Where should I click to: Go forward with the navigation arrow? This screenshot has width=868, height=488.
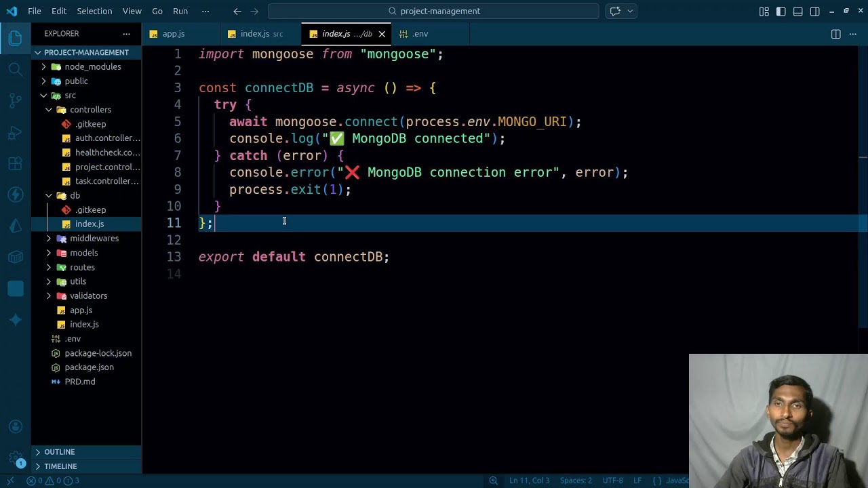tap(255, 11)
